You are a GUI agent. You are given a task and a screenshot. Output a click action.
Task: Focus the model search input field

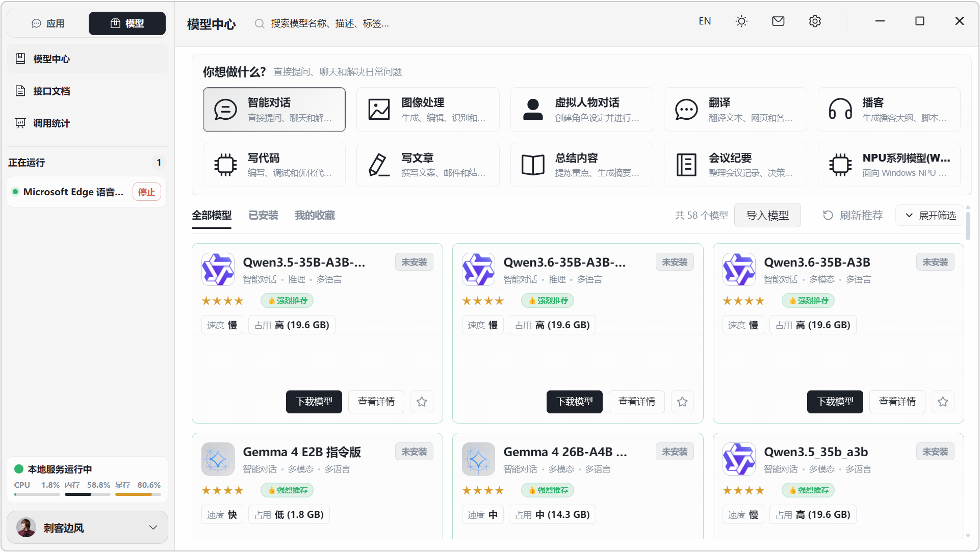[329, 23]
